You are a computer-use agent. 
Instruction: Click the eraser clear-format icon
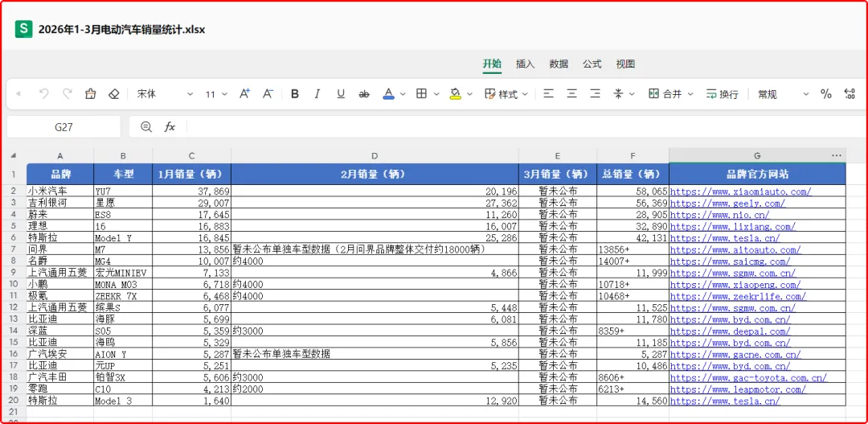pyautogui.click(x=113, y=94)
